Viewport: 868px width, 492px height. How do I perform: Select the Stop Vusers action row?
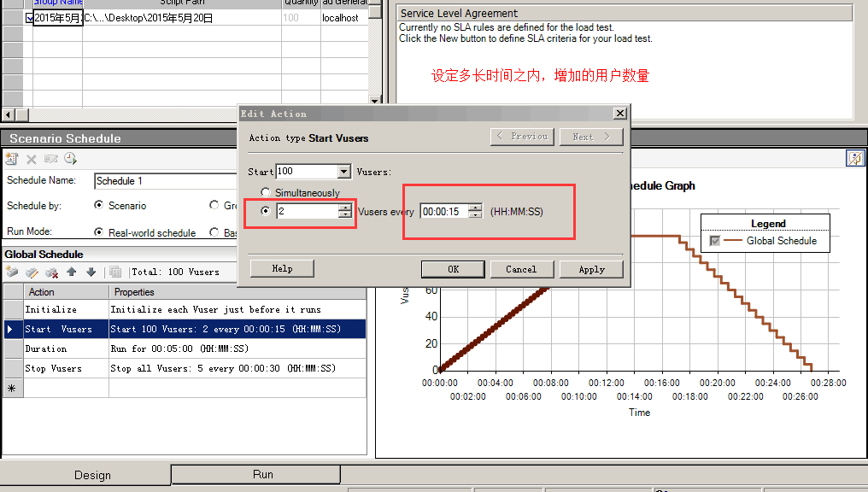click(185, 368)
